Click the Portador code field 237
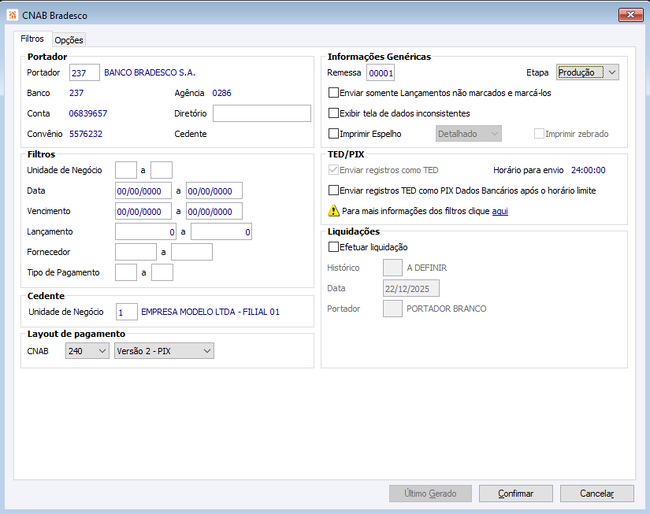 84,73
